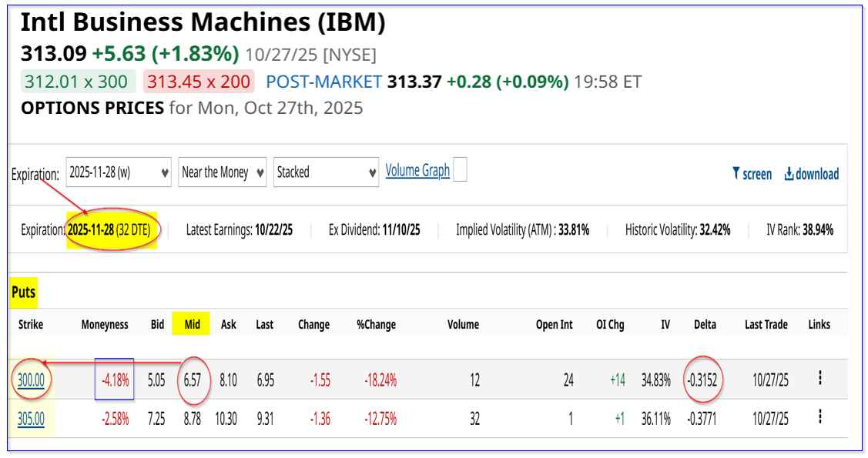Sort by Volume column header

(462, 324)
